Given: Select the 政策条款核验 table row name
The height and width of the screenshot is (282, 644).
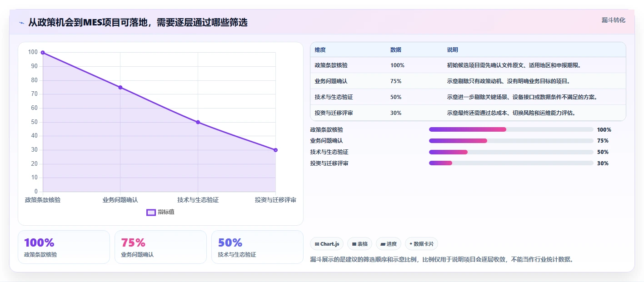Looking at the screenshot, I should click(x=331, y=65).
